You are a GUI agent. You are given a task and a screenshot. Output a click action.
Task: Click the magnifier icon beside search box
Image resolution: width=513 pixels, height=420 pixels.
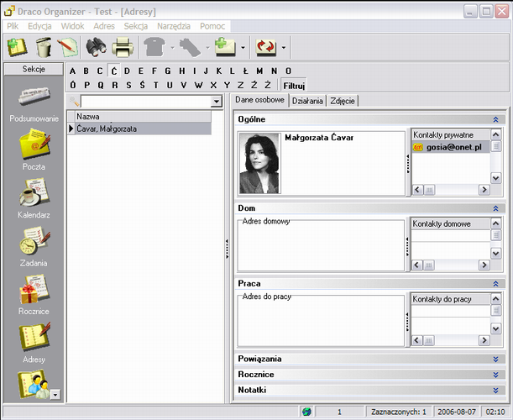click(x=74, y=102)
